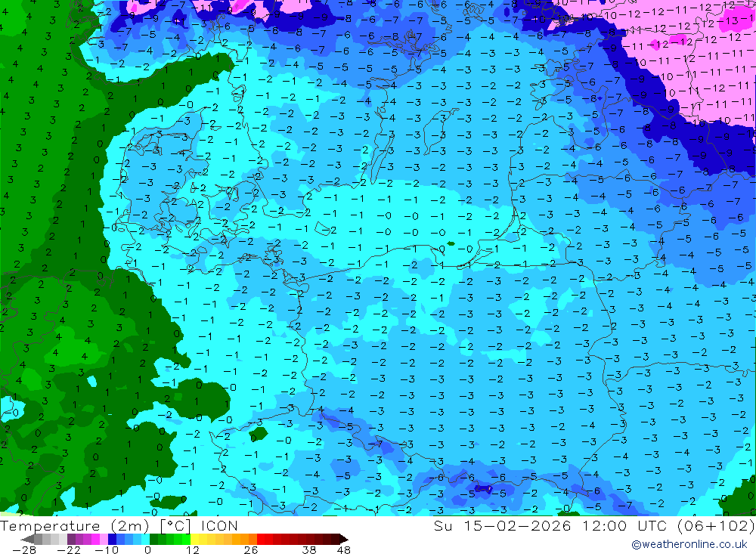The width and height of the screenshot is (756, 554).
Task: Pick the bright red legend swatch
Action: pyautogui.click(x=261, y=539)
